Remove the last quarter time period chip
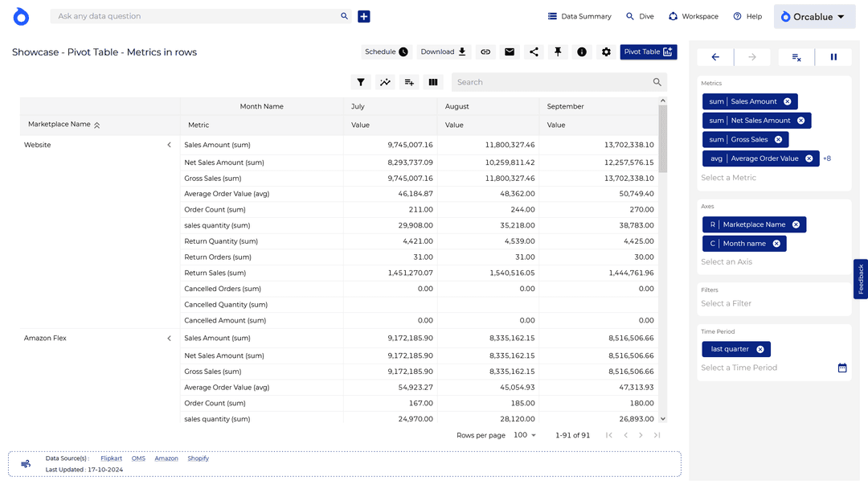868x489 pixels. [x=759, y=349]
